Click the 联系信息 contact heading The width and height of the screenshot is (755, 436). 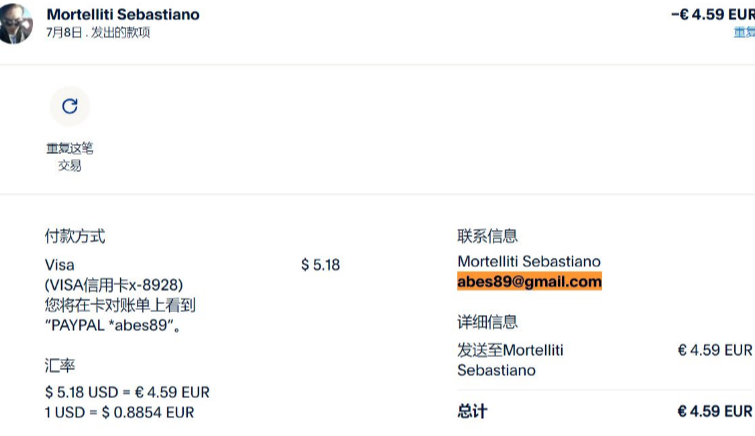[487, 236]
